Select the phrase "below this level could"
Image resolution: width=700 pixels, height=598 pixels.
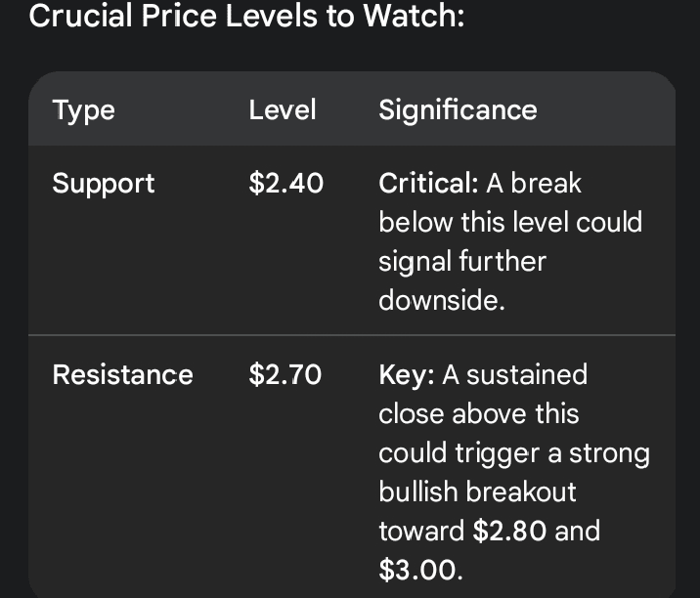510,223
